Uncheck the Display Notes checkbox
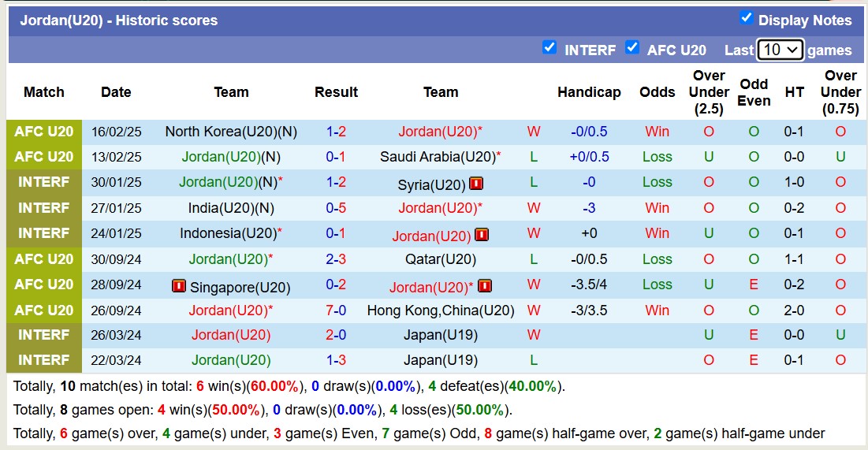 (746, 18)
